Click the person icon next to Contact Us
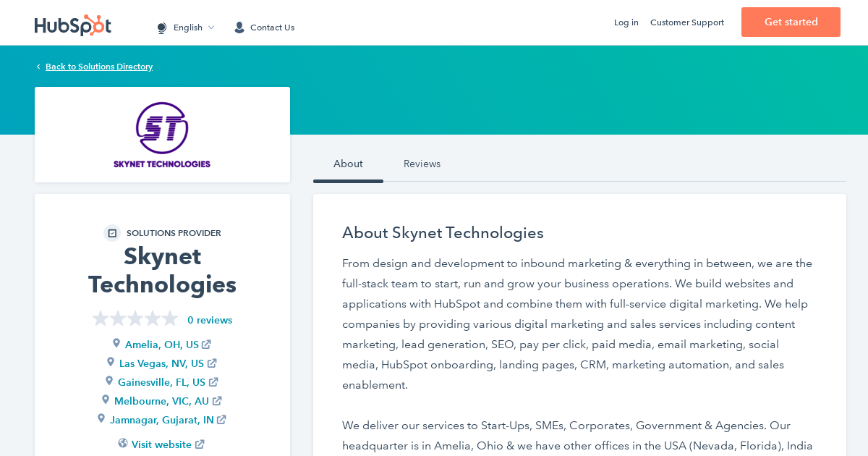The image size is (868, 456). click(x=239, y=27)
